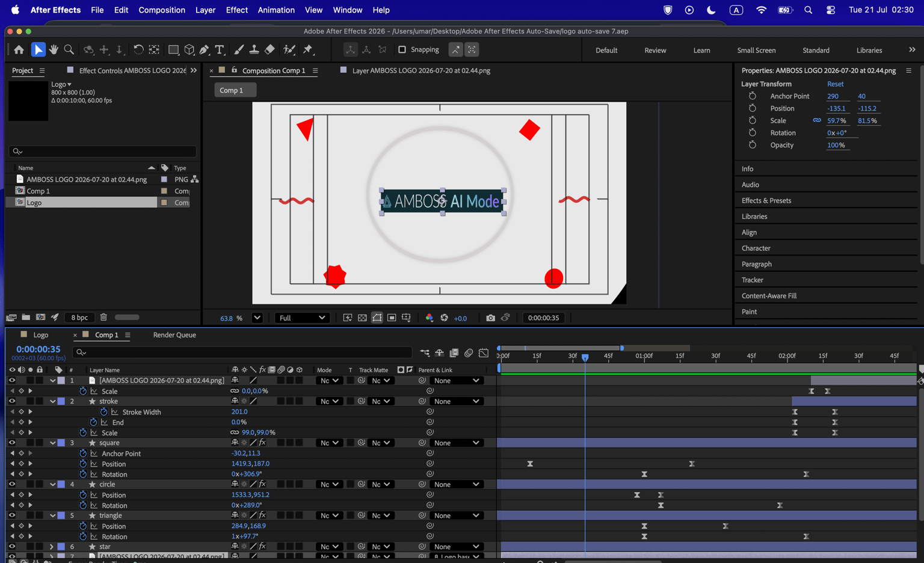Hide the triangle layer with its eye icon
924x563 pixels.
click(x=11, y=515)
